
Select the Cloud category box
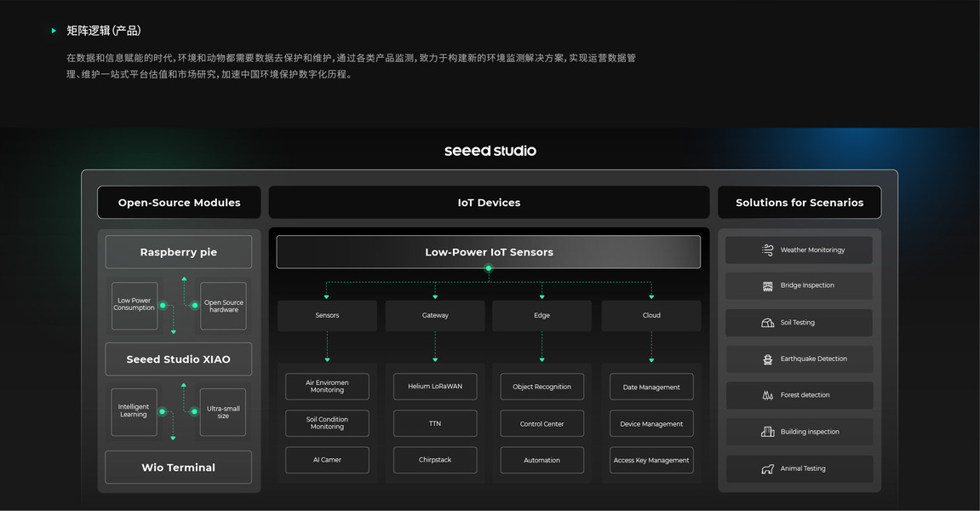coord(651,315)
